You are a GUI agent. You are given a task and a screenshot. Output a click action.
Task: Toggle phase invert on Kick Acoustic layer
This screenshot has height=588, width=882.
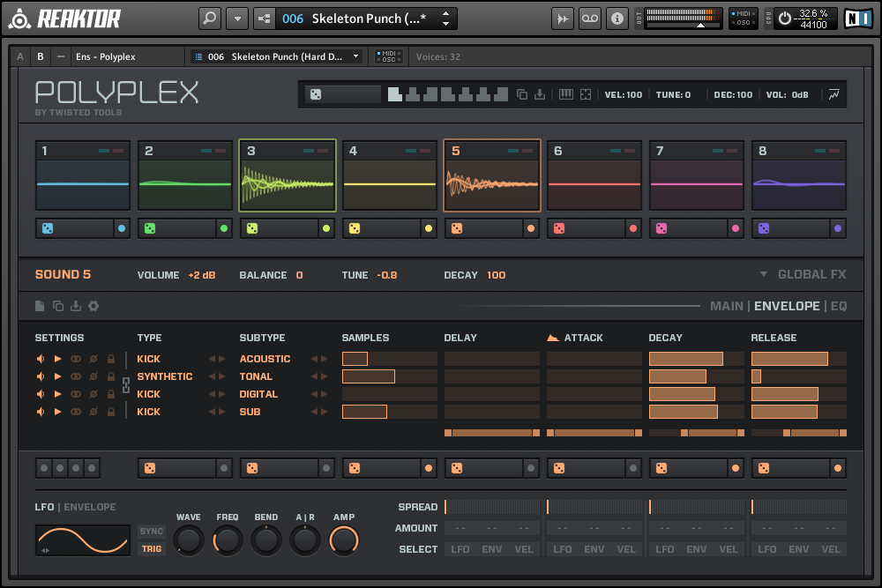click(93, 359)
